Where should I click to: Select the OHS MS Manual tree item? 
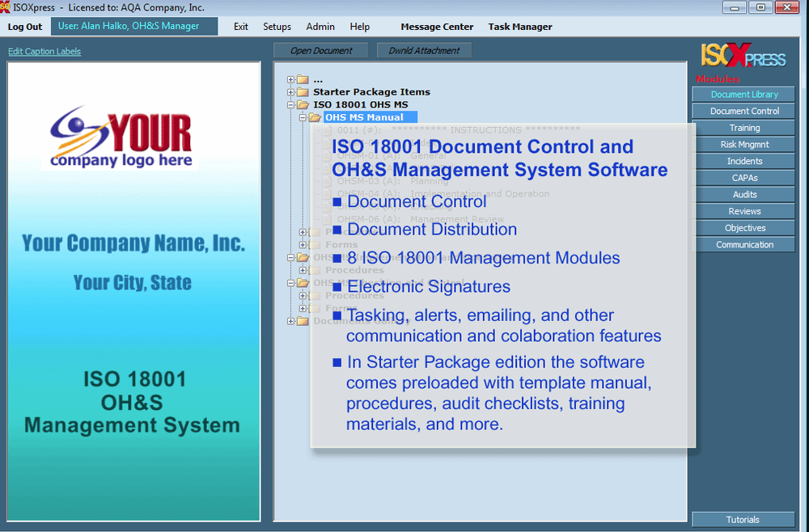click(x=371, y=117)
